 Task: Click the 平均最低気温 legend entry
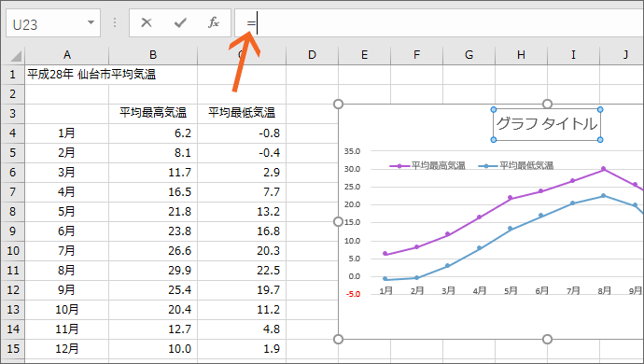[516, 165]
